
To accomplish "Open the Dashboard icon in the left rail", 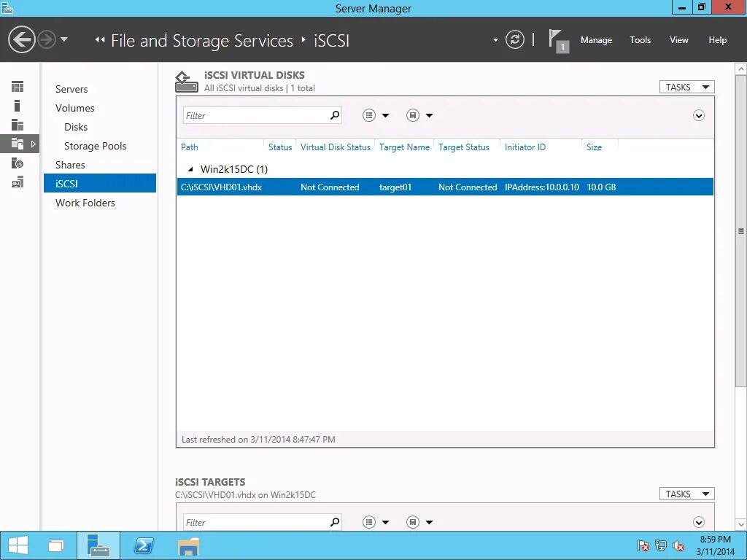I will point(18,87).
